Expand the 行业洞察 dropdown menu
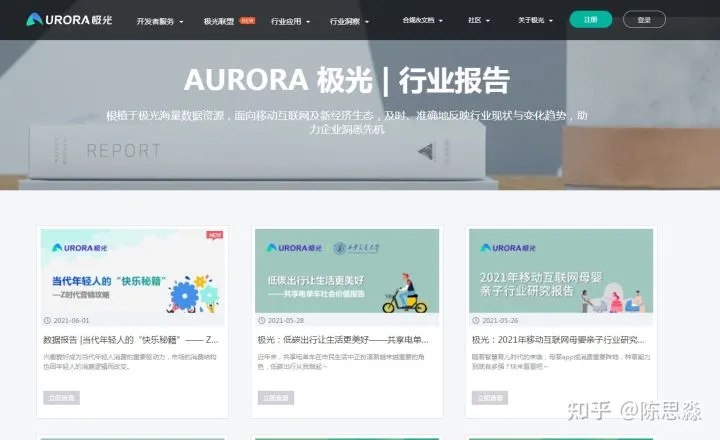 coord(349,21)
